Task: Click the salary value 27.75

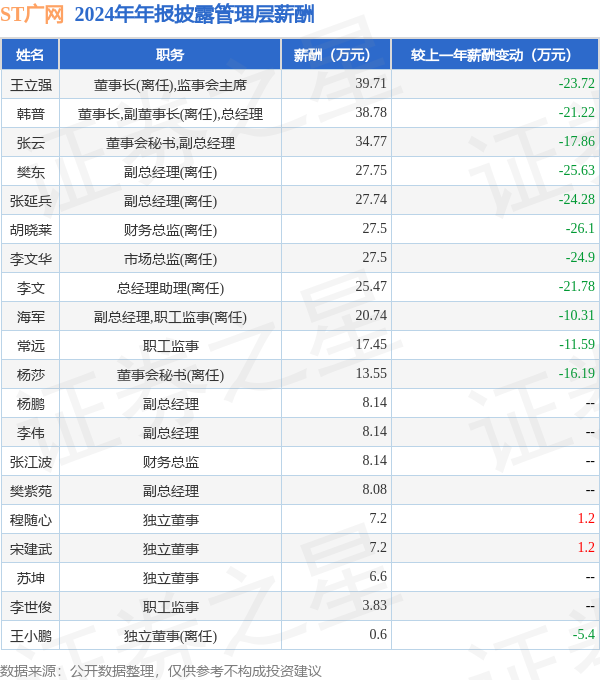Action: (x=371, y=170)
